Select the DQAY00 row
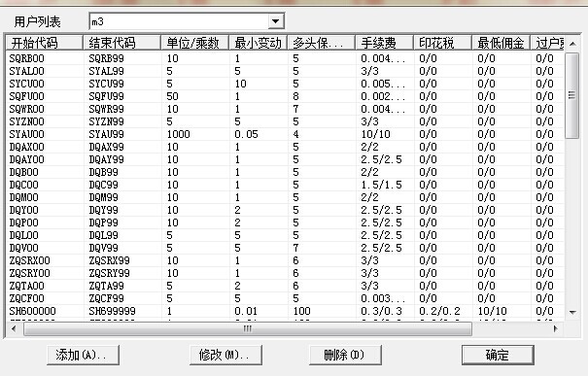This screenshot has width=588, height=376. coord(285,159)
